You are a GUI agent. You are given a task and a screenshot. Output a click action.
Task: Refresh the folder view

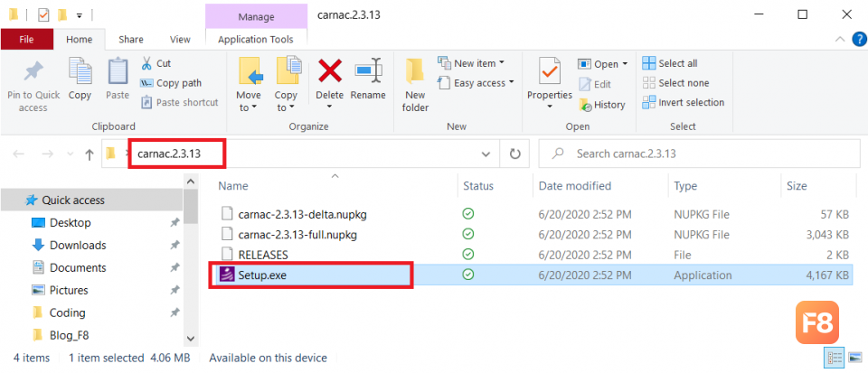(515, 154)
